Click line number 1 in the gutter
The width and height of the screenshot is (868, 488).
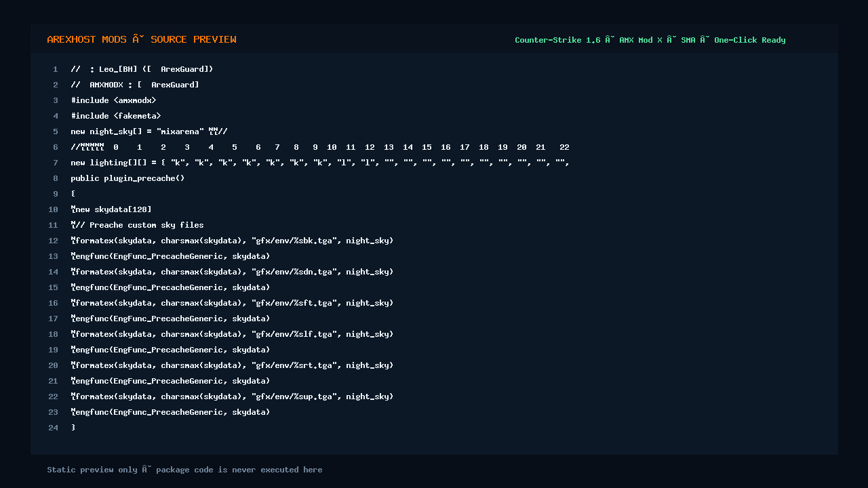click(x=56, y=69)
